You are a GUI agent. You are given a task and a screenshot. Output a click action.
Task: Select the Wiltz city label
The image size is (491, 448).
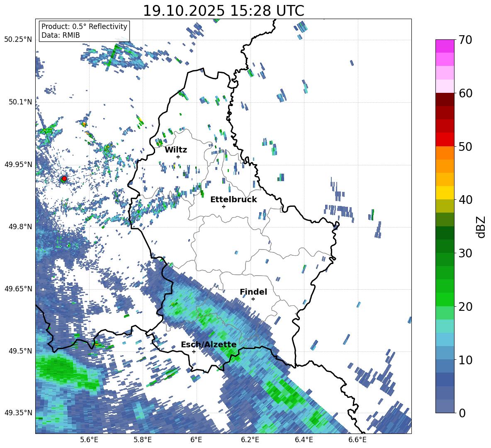point(176,150)
